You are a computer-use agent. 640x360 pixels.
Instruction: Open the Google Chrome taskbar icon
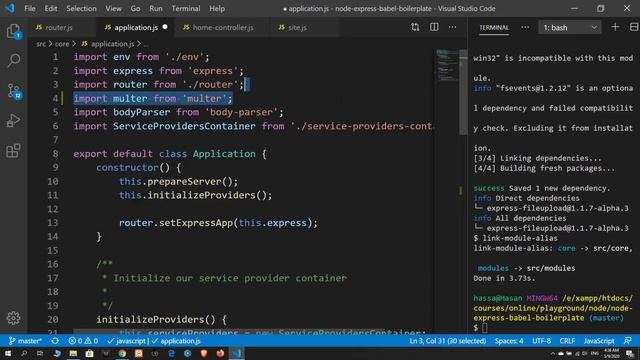click(x=122, y=353)
